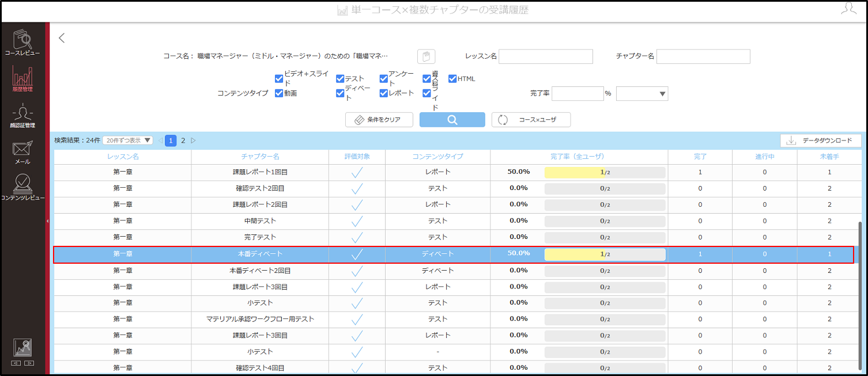Open コースレビュー in the sidebar
The image size is (868, 376).
click(22, 43)
